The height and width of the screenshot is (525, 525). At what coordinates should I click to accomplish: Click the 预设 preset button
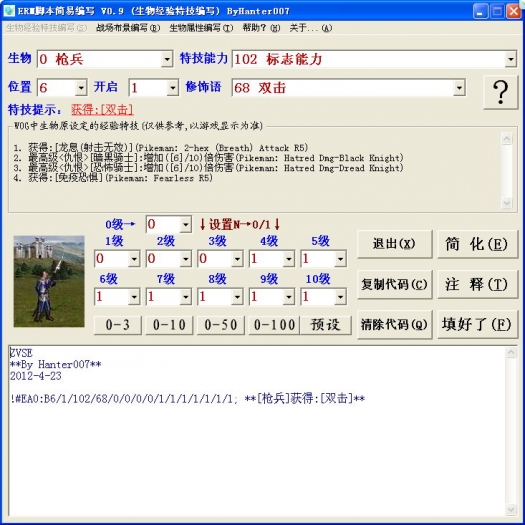(326, 325)
